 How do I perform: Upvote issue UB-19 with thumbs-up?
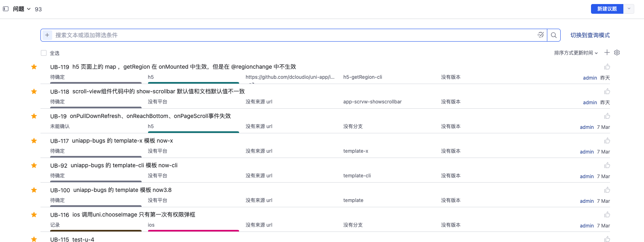[607, 116]
